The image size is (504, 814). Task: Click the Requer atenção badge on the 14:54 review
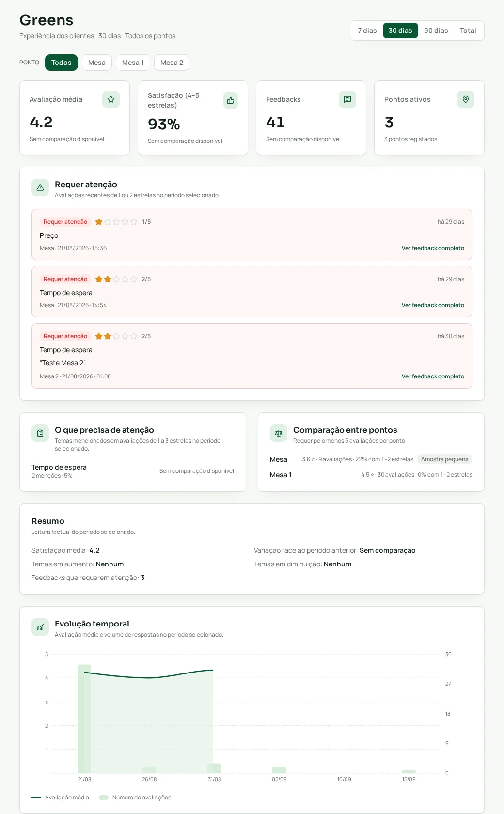65,279
